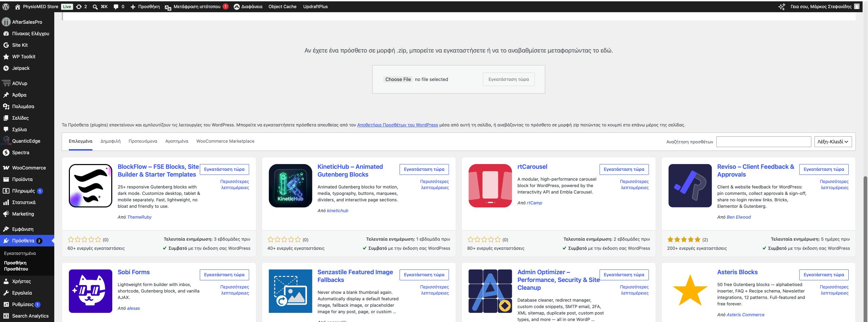Open Πίνακας Ελέγχου dashboard icon

pyautogui.click(x=6, y=34)
